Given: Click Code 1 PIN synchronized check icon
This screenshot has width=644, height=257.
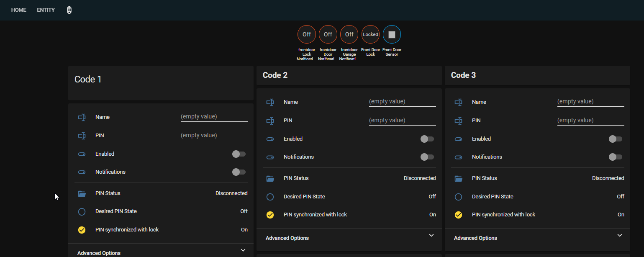Looking at the screenshot, I should coord(82,230).
